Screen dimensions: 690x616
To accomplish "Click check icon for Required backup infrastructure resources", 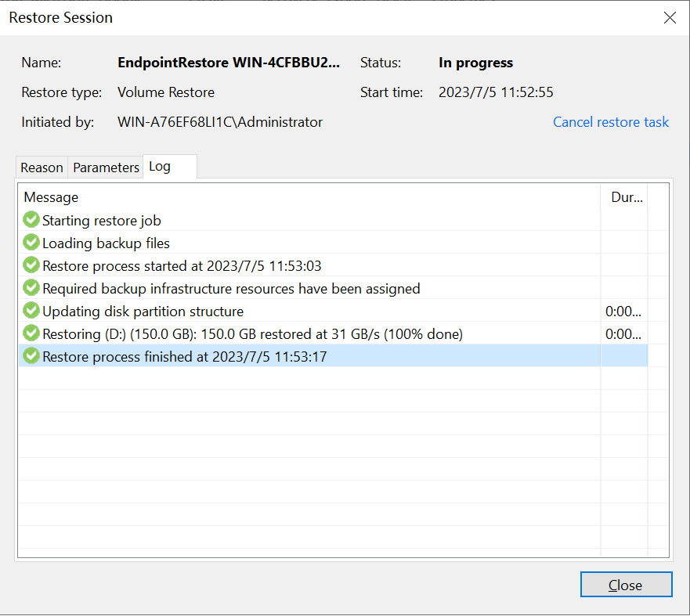I will click(x=31, y=288).
